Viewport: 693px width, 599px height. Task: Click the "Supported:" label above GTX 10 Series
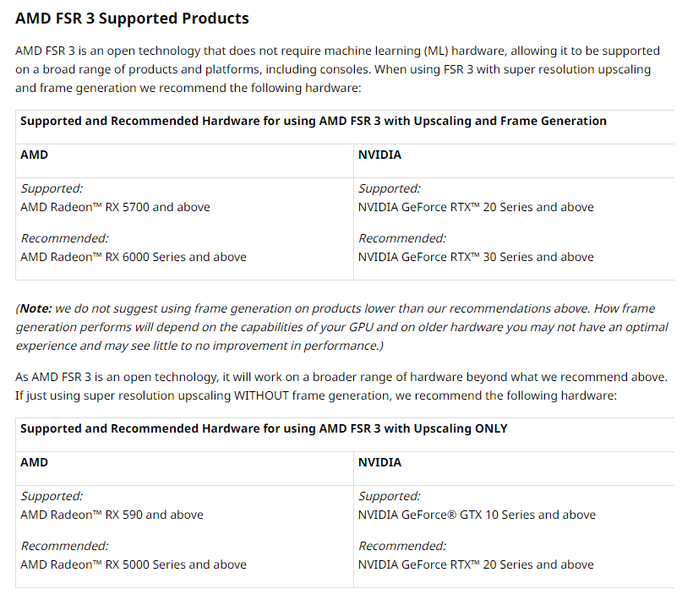tap(389, 496)
